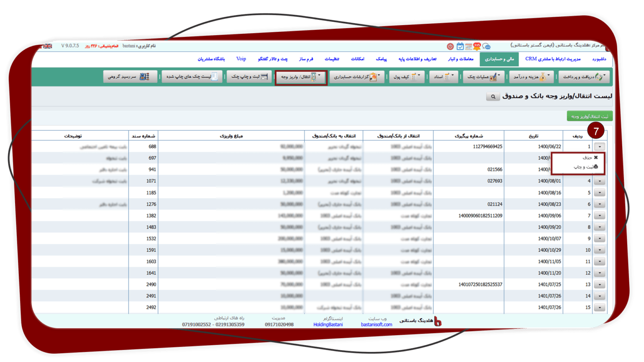The image size is (644, 362).
Task: Open action dropdown for row 14
Action: pos(600,296)
